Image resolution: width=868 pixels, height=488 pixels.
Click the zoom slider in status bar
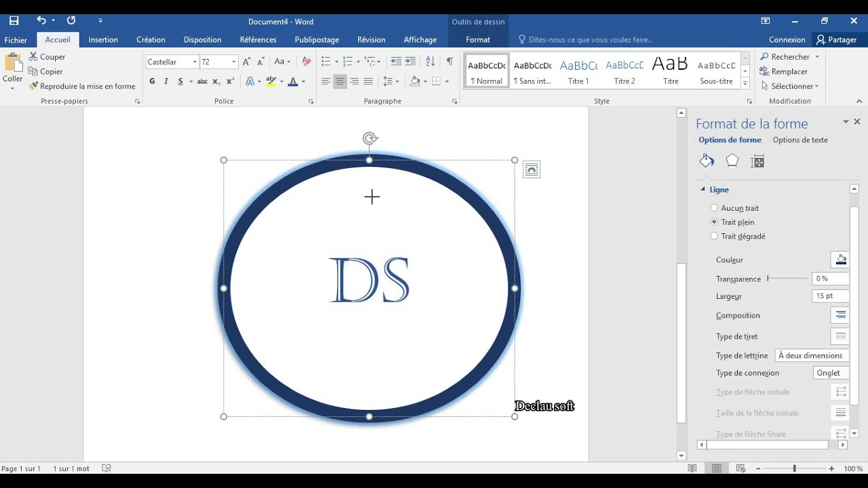click(x=794, y=468)
